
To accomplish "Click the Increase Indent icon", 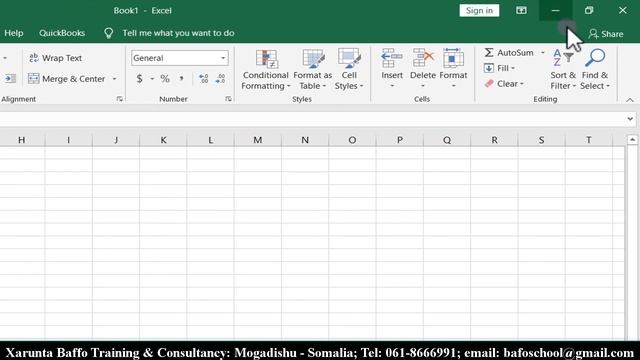I will [11, 78].
